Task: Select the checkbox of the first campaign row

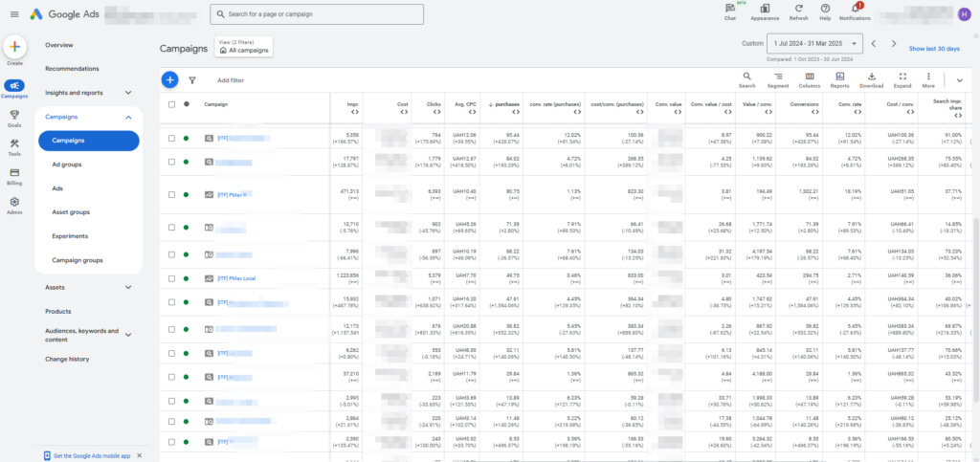Action: pos(171,138)
